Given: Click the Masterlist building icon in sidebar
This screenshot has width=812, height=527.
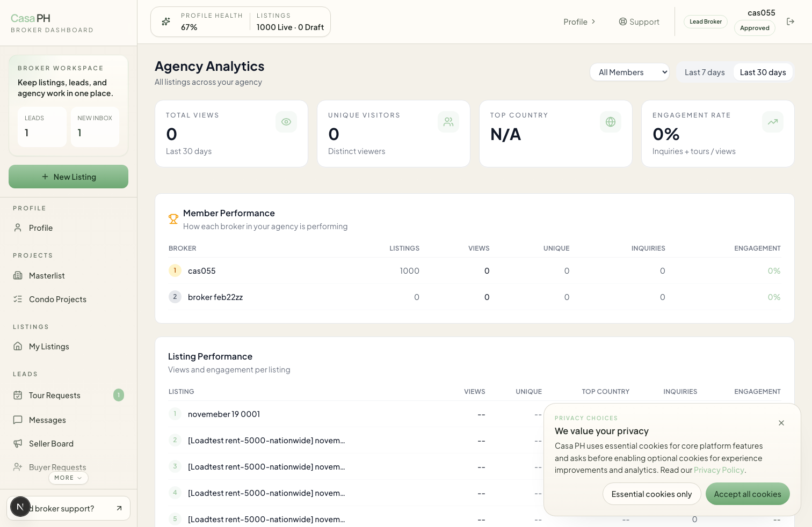Looking at the screenshot, I should [x=18, y=275].
